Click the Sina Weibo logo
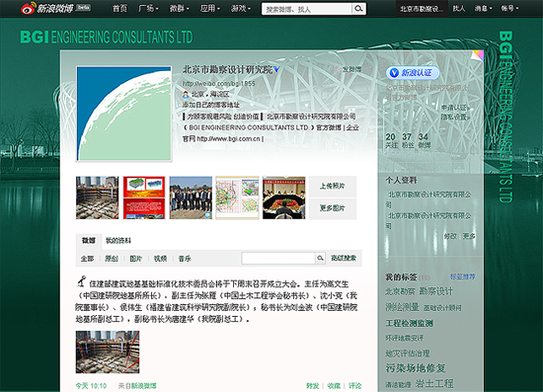This screenshot has height=392, width=543. [47, 8]
